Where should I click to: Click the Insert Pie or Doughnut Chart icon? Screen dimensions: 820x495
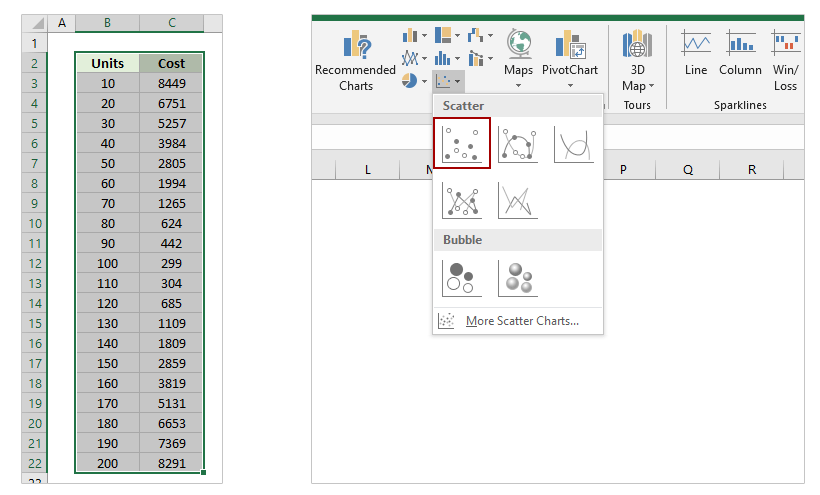(x=410, y=81)
